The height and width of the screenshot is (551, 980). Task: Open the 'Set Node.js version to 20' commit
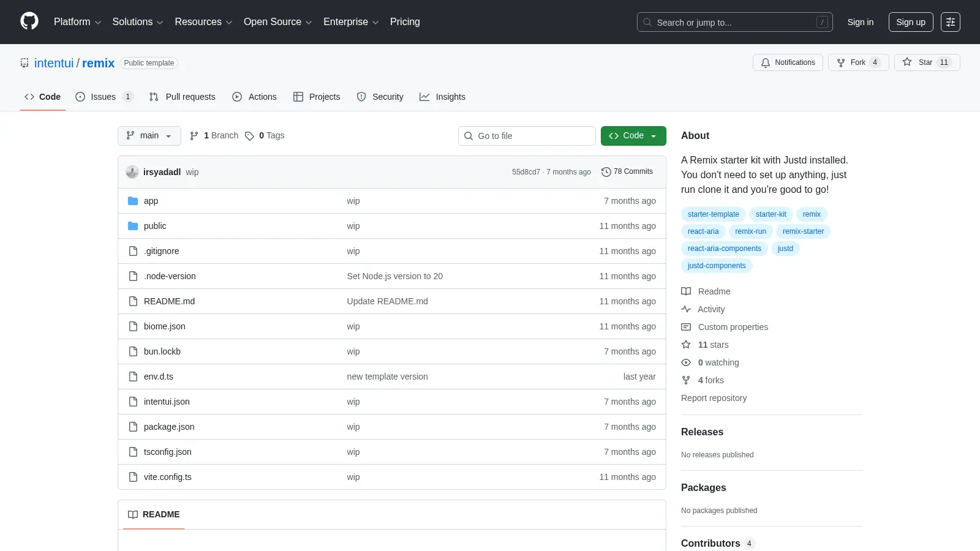[395, 276]
